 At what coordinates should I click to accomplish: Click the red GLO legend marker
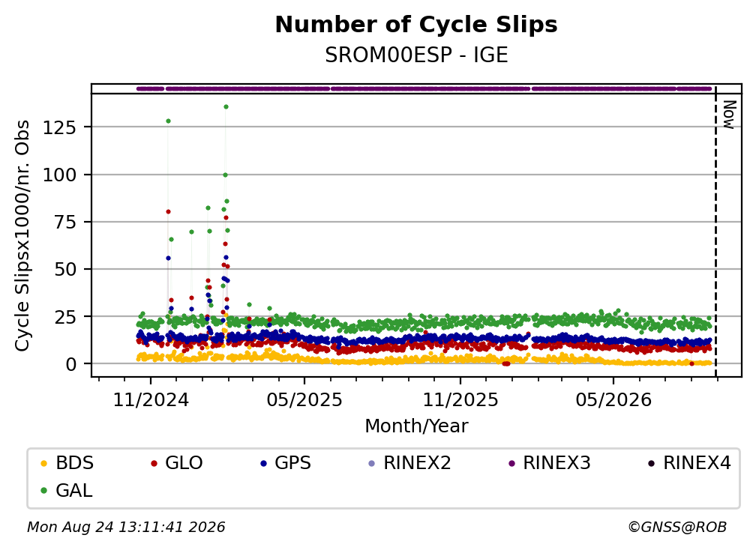(154, 463)
